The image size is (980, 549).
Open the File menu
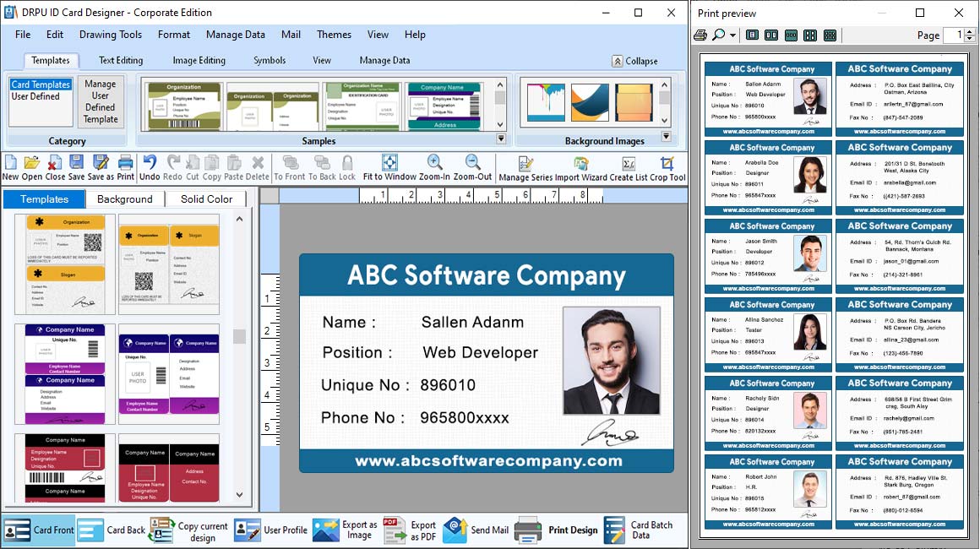(23, 35)
